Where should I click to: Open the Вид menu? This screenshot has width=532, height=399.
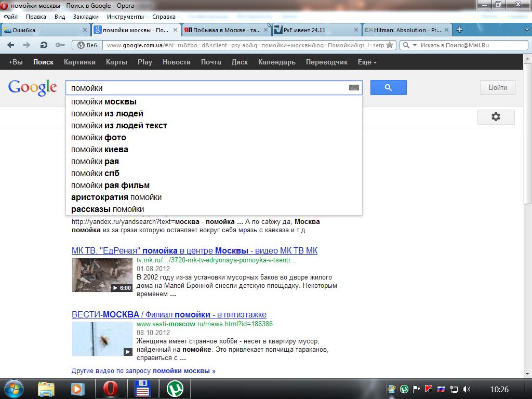pos(60,17)
